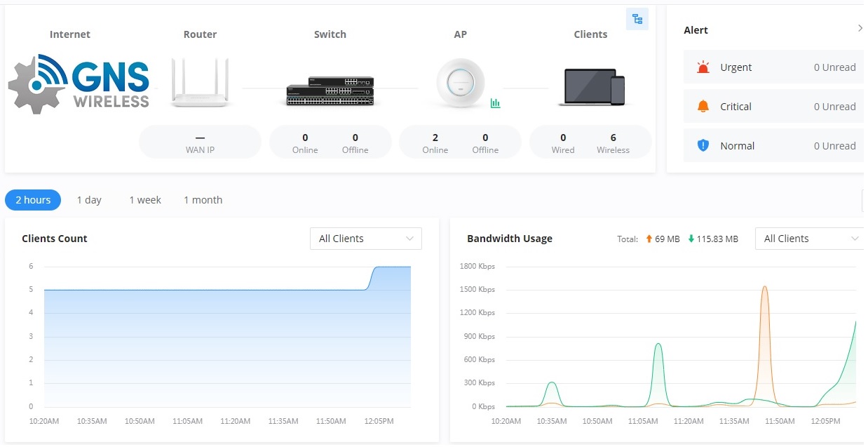The height and width of the screenshot is (447, 868).
Task: Open the Urgent 0 Unread alerts row
Action: click(x=774, y=67)
